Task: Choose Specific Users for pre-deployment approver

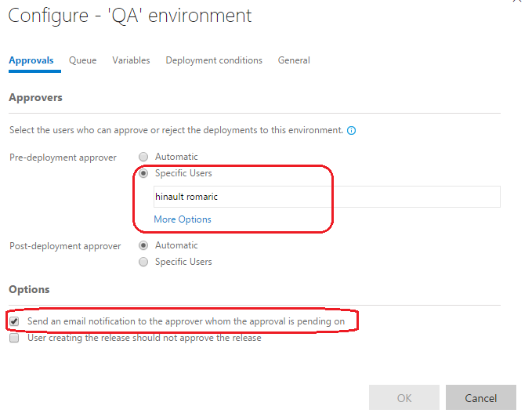Action: click(143, 173)
